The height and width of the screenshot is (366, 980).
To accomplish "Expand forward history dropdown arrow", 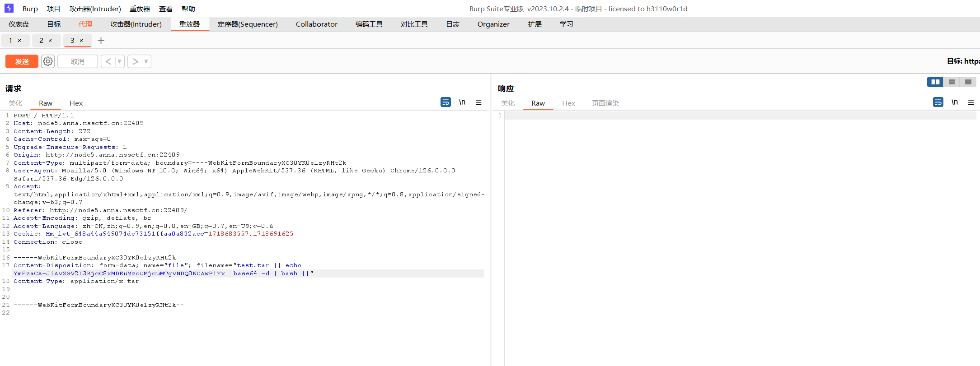I will tap(146, 61).
